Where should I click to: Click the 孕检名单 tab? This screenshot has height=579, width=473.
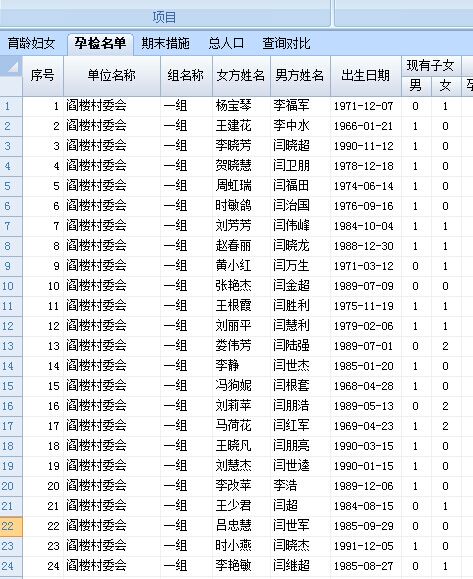[x=100, y=44]
